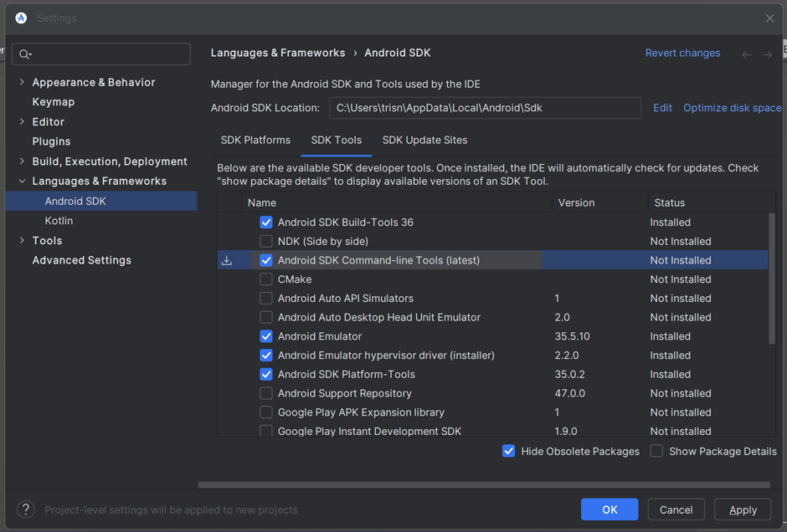Uncheck Android SDK Command-line Tools (latest)
Image resolution: width=787 pixels, height=532 pixels.
click(x=266, y=260)
